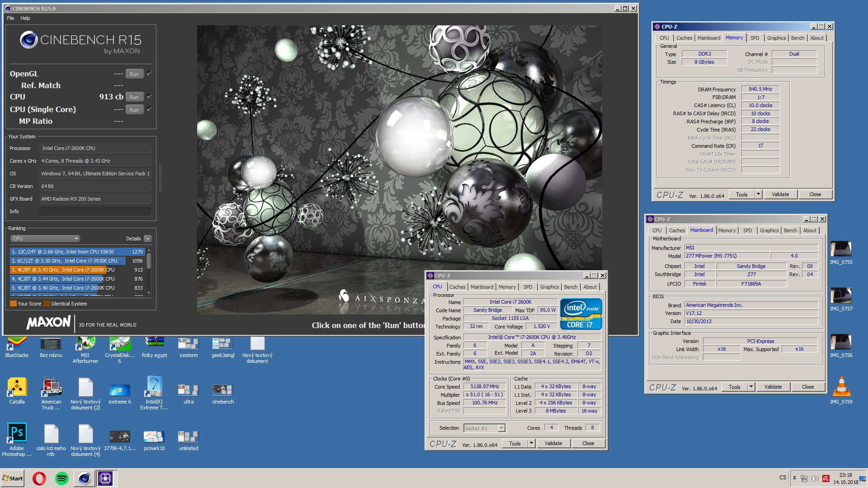The image size is (868, 488).
Task: Open the Cinebench Help menu
Action: pos(25,18)
